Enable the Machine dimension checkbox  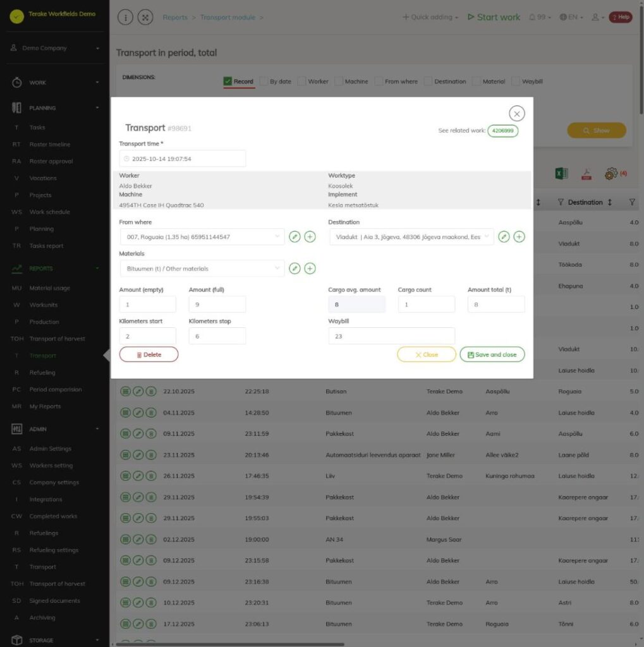[x=339, y=82]
